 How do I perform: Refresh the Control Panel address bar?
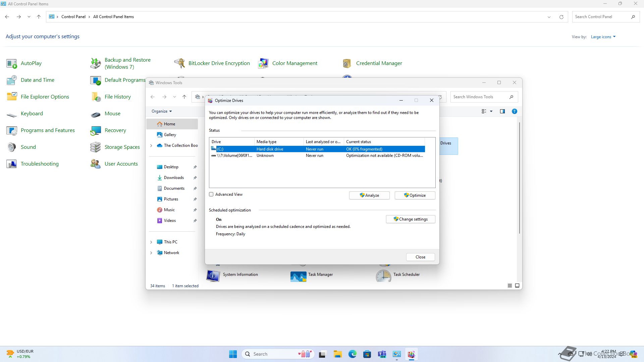pos(561,17)
